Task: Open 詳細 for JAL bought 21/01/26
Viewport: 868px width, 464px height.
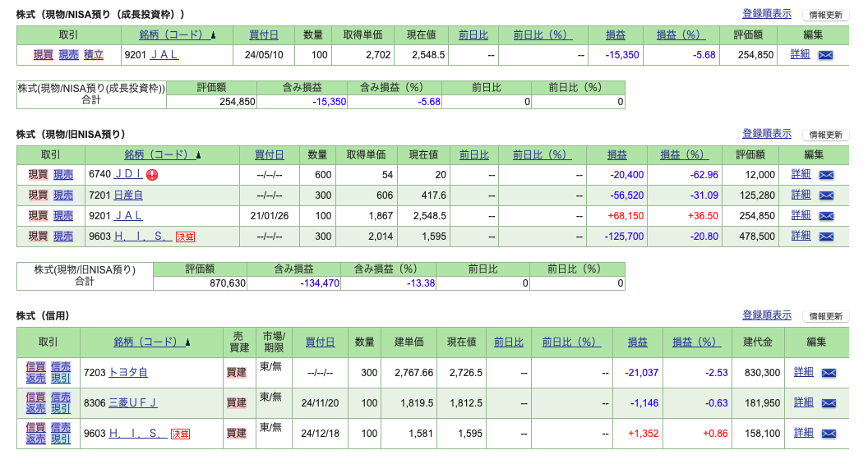Action: [x=800, y=215]
